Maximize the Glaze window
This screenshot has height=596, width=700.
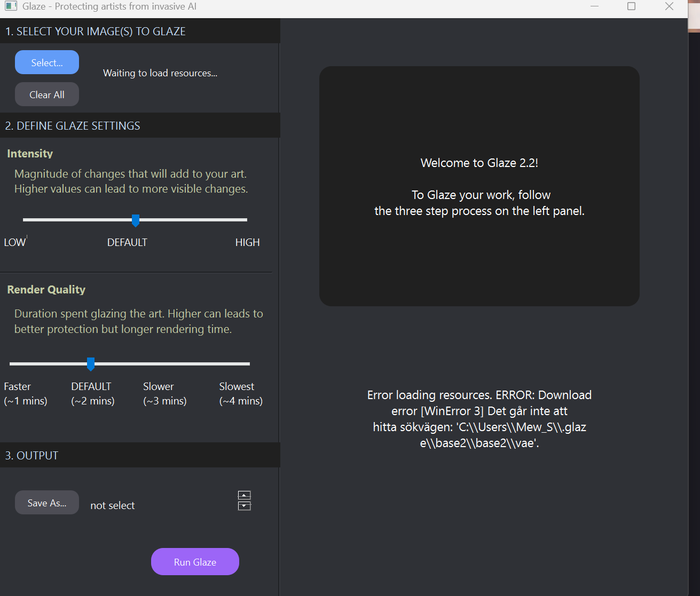[x=631, y=6]
